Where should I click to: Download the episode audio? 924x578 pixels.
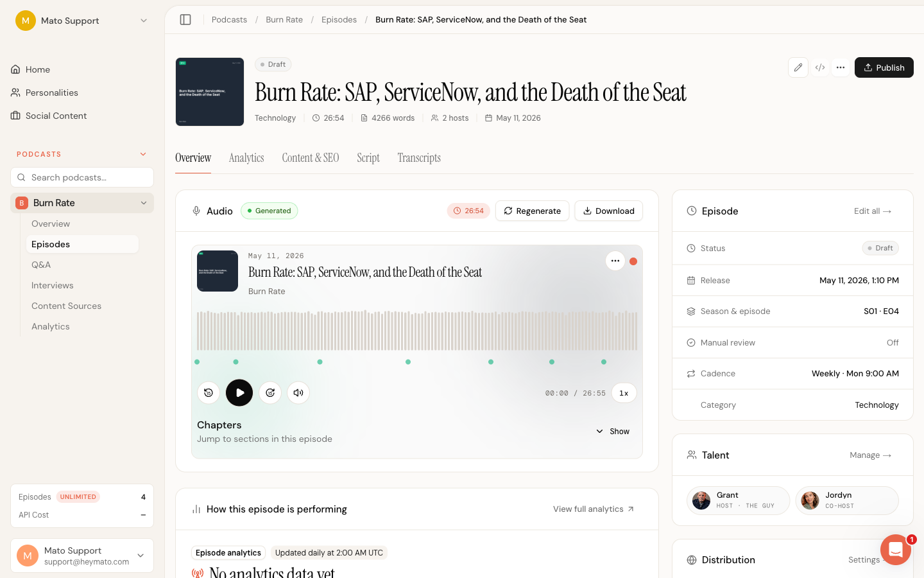[x=608, y=211]
